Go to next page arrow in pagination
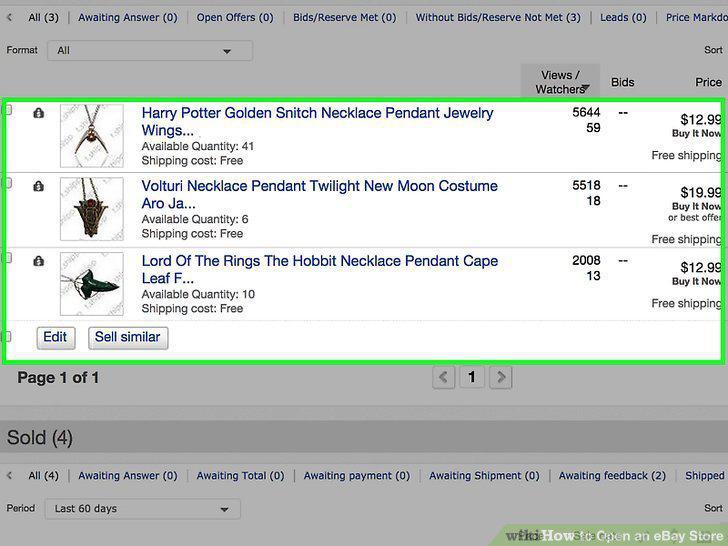 (x=500, y=377)
